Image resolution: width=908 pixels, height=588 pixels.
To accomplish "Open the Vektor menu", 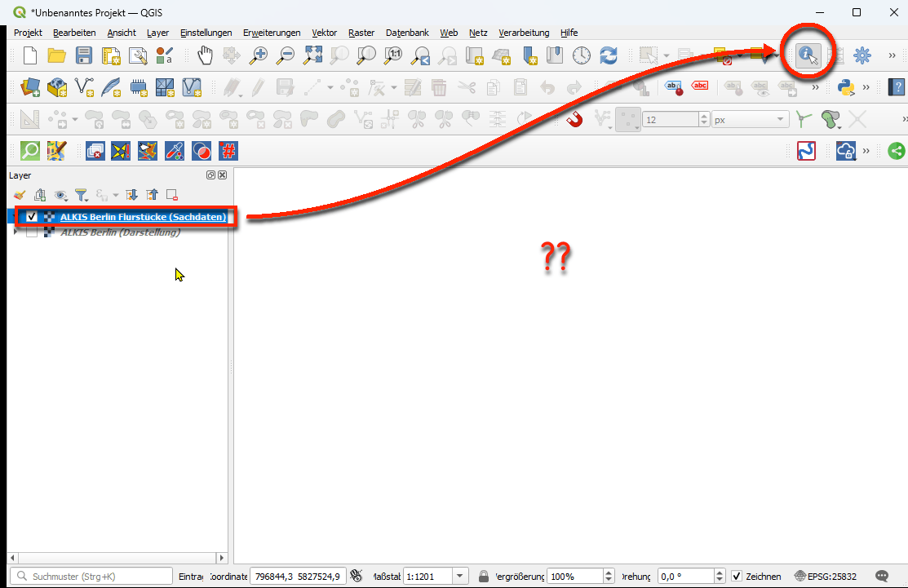I will click(324, 33).
